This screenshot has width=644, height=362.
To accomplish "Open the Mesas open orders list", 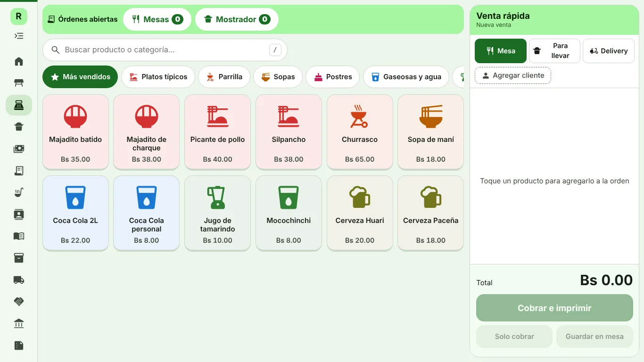I will [x=157, y=19].
